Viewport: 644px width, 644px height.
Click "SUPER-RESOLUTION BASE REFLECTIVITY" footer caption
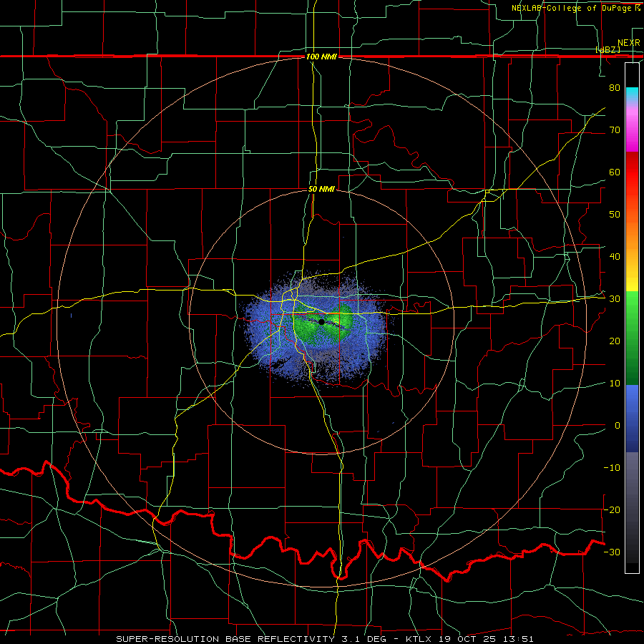click(x=225, y=639)
